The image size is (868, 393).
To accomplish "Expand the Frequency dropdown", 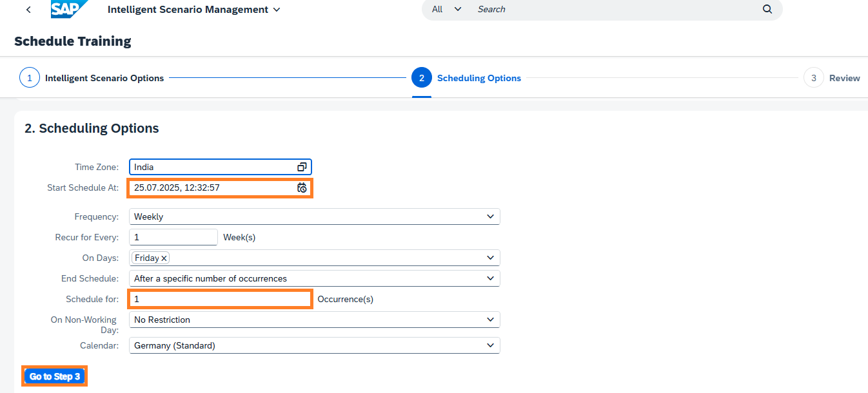I will click(x=491, y=217).
